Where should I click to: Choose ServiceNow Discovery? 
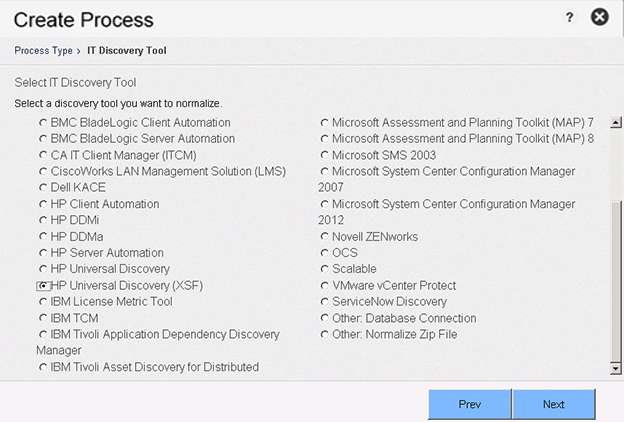click(x=325, y=302)
